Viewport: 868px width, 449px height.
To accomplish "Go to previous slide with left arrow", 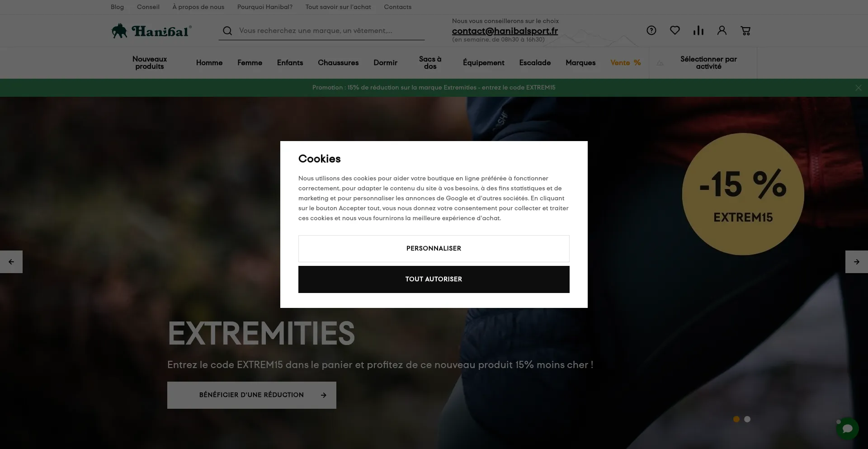I will pos(11,262).
